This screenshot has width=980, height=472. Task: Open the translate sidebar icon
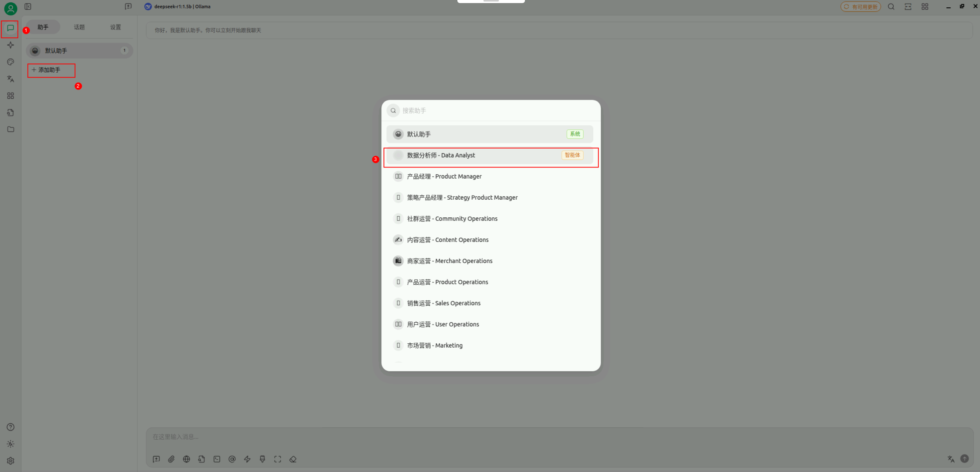tap(10, 79)
